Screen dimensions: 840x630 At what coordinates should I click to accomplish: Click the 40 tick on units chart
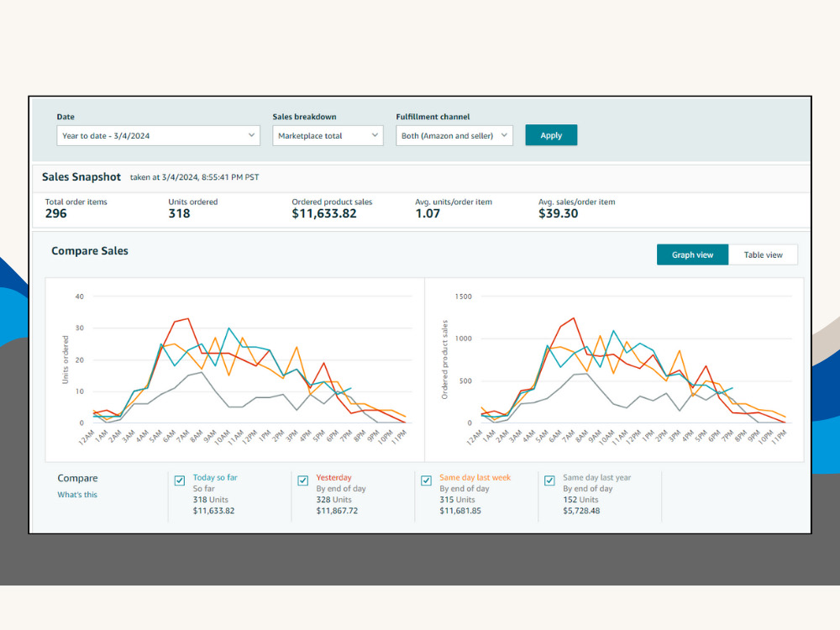79,297
